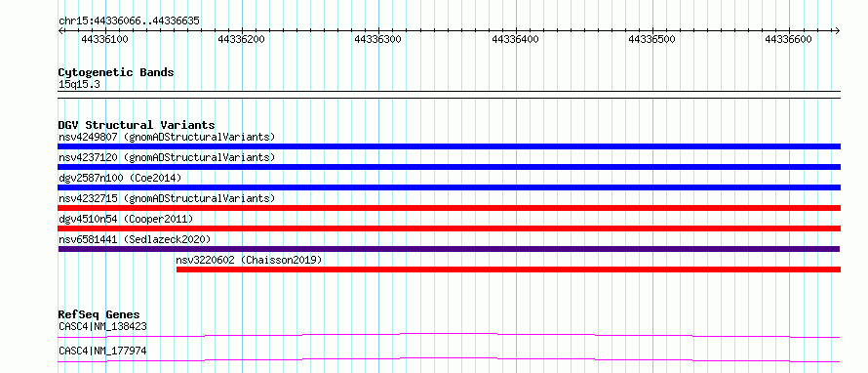Select the red bar under nsv4232715

pos(449,208)
